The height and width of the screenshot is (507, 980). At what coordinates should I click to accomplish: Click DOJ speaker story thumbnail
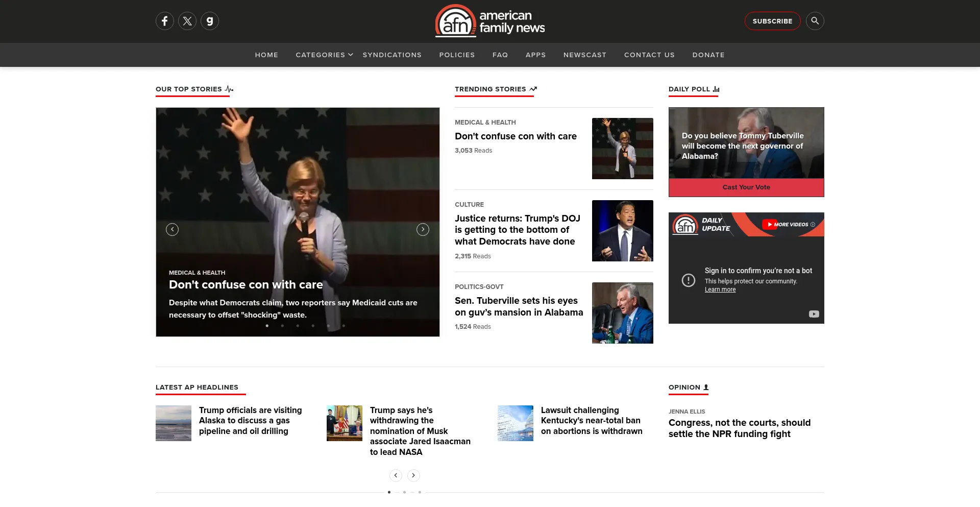pos(623,231)
